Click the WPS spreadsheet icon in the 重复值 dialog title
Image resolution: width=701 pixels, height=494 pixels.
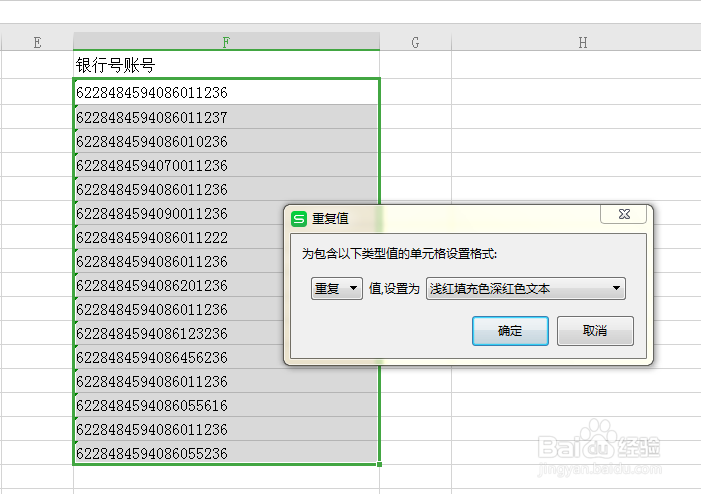(299, 219)
